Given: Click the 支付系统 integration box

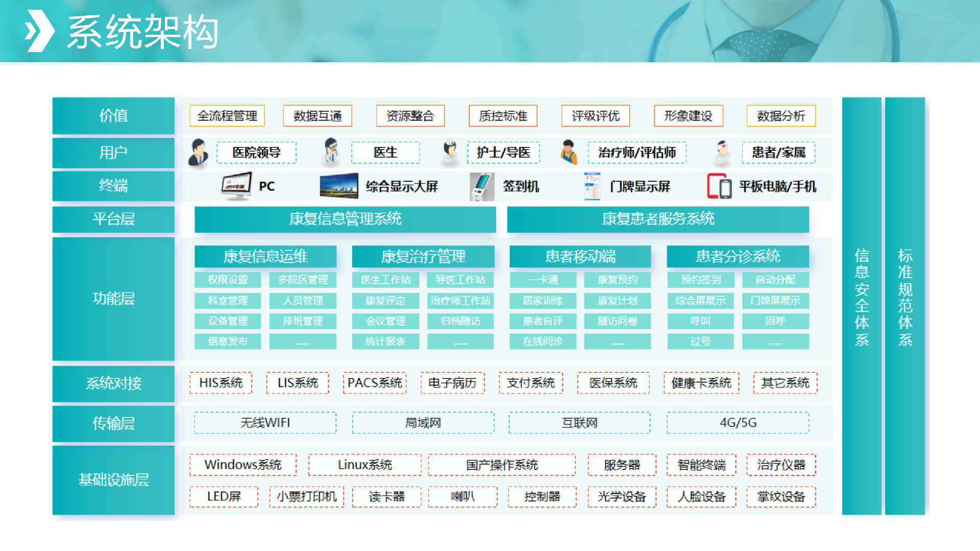Looking at the screenshot, I should 531,383.
